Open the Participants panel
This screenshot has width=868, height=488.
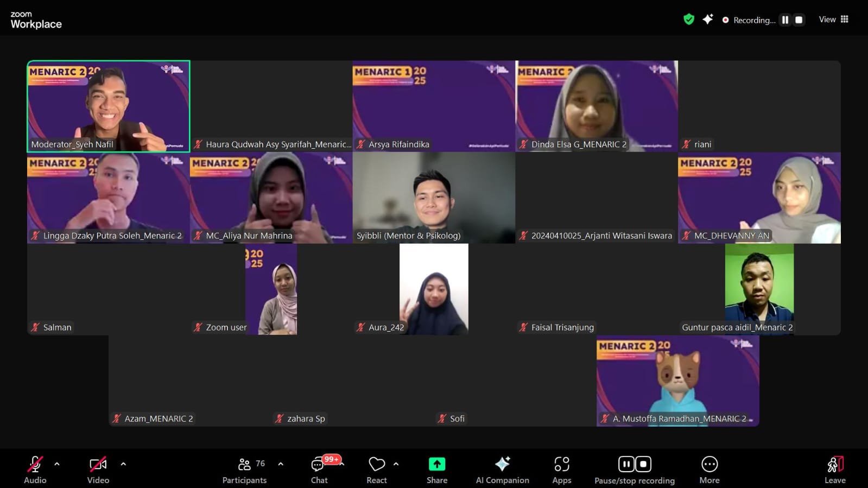244,470
